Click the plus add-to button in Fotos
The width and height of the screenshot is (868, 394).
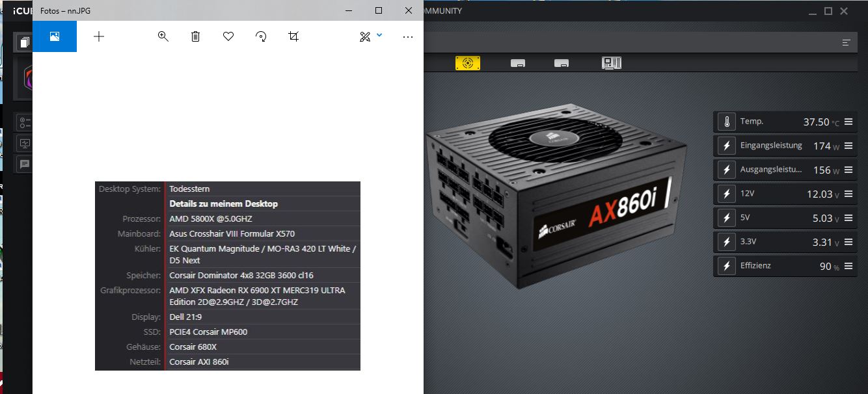point(99,36)
